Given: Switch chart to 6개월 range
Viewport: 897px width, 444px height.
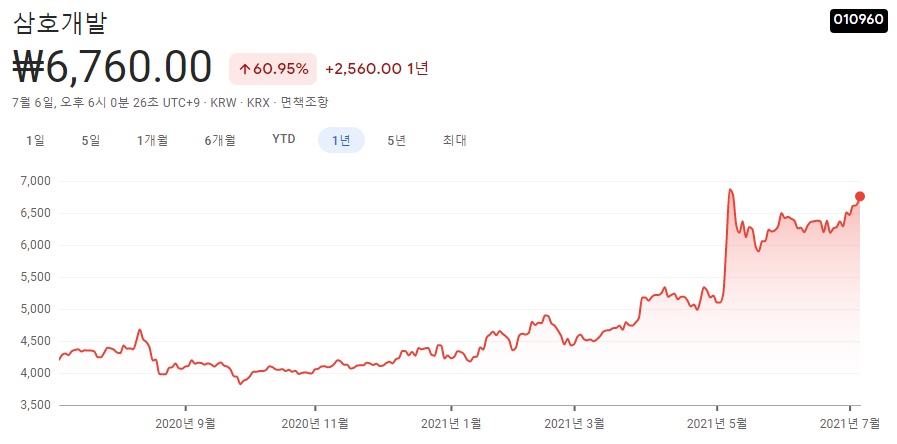Looking at the screenshot, I should point(220,140).
